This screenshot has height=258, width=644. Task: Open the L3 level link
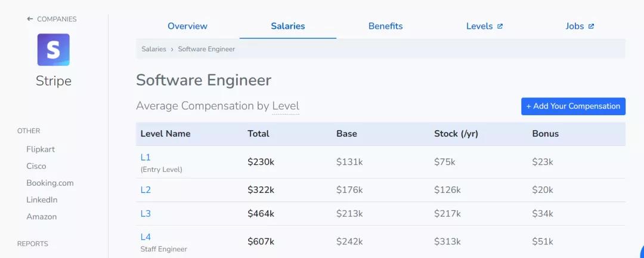pyautogui.click(x=145, y=214)
